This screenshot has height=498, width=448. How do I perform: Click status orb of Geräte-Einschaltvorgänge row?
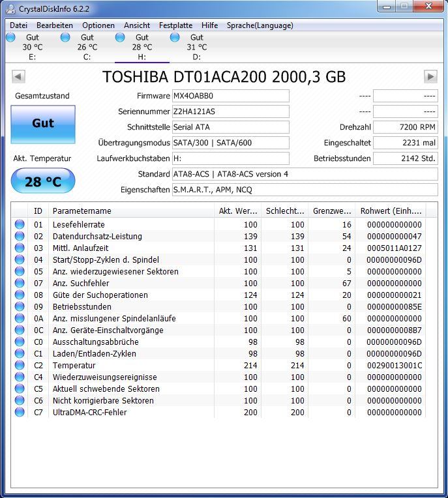20,330
